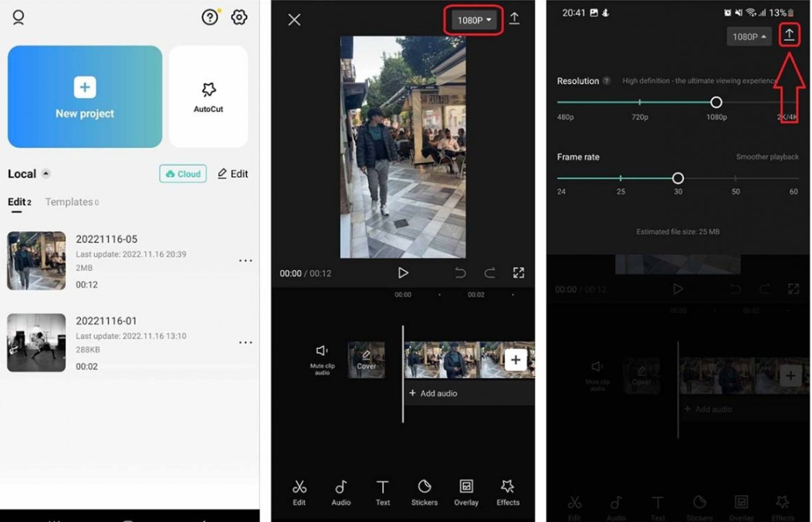812x522 pixels.
Task: Open the help question-mark icon
Action: click(210, 17)
